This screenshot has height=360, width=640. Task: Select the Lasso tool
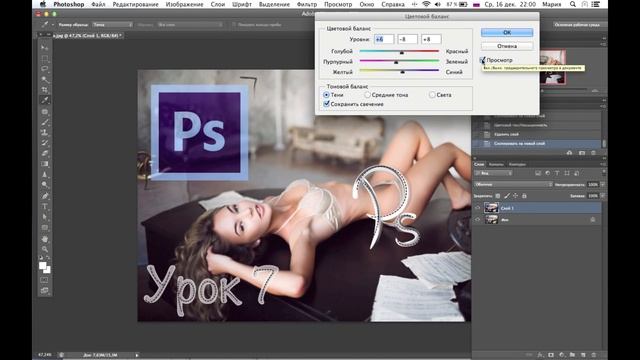coord(44,69)
